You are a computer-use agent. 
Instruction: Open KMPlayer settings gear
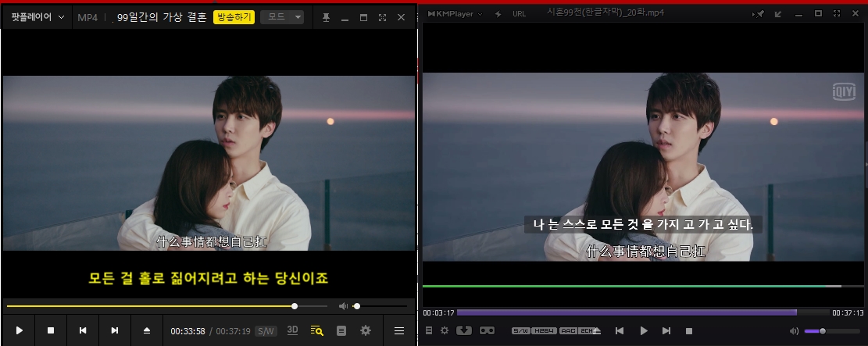445,330
